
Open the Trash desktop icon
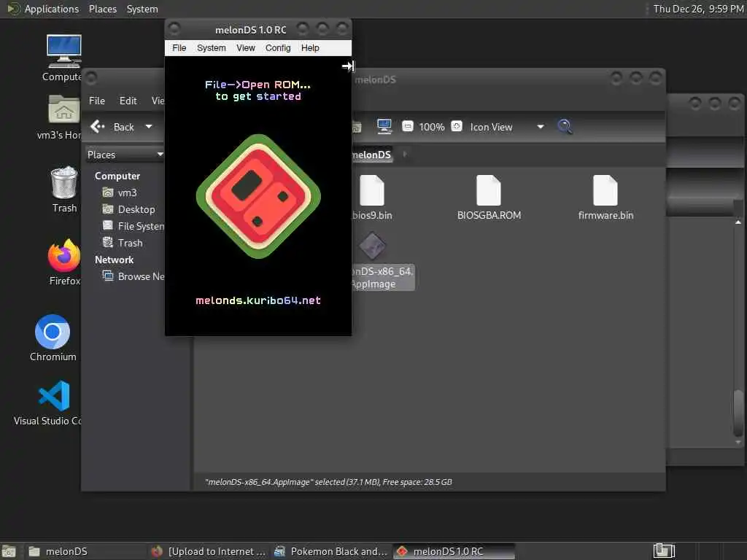click(64, 182)
